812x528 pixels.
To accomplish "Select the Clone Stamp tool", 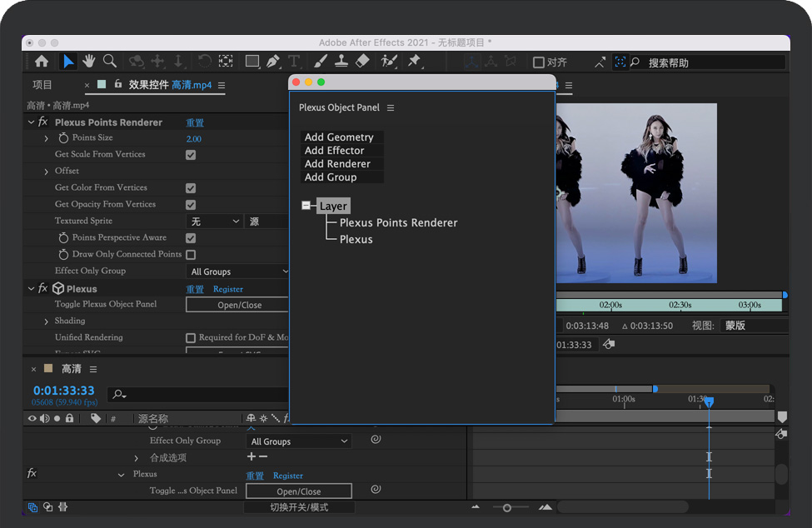I will (x=341, y=62).
